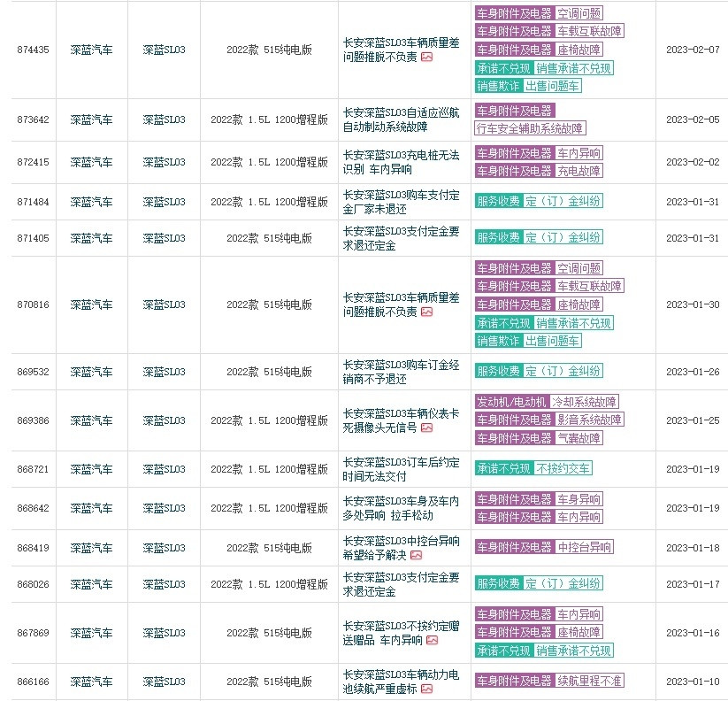Click 深蓝SL03 model in row 868419

pyautogui.click(x=164, y=548)
